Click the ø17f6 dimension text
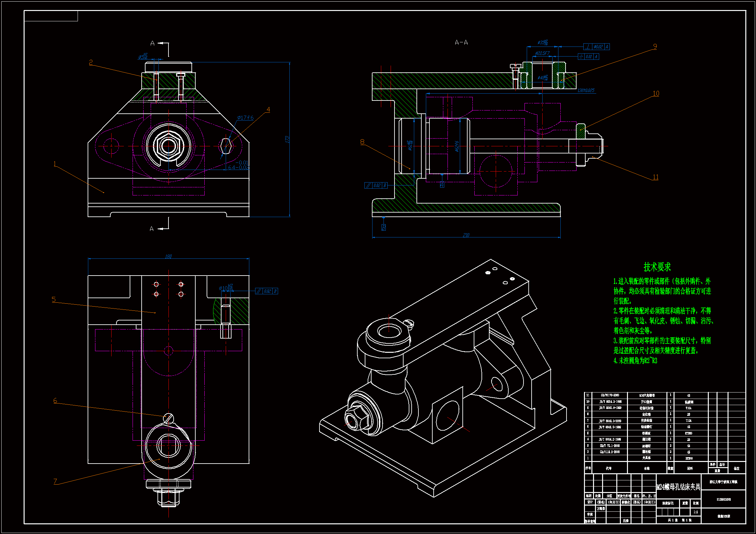Image resolution: width=756 pixels, height=534 pixels. pos(245,118)
